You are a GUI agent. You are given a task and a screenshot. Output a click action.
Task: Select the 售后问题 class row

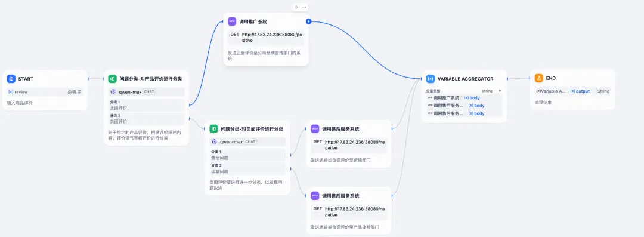(x=247, y=155)
